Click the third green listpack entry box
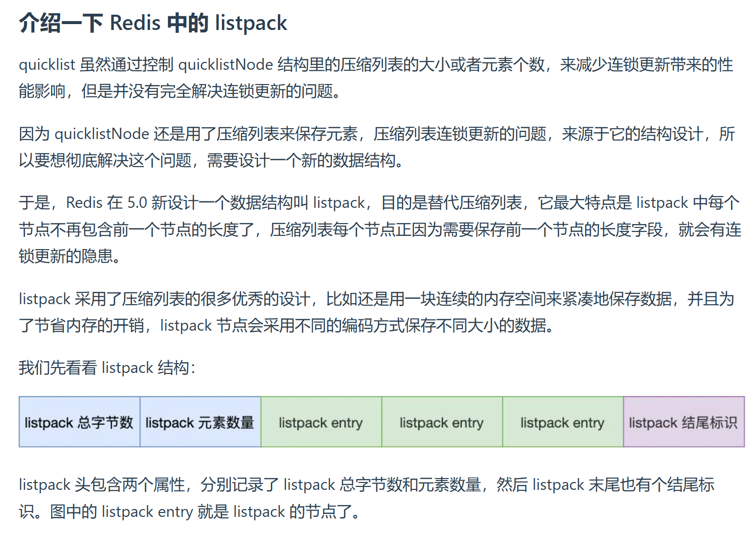 (563, 422)
